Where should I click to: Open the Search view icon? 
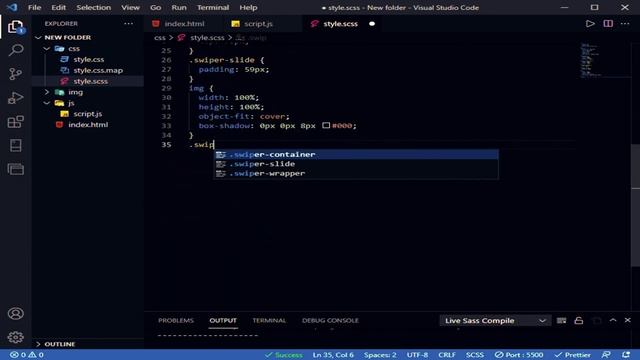(x=16, y=50)
